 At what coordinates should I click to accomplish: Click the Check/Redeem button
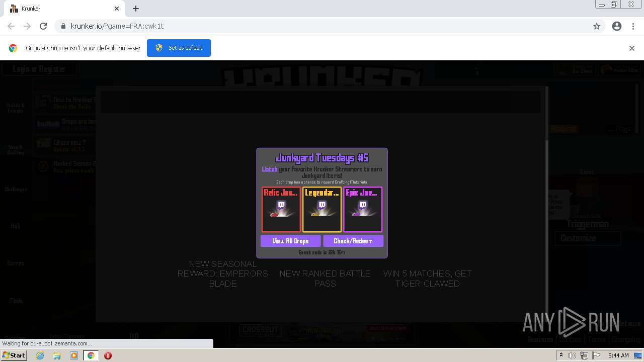[x=353, y=241]
